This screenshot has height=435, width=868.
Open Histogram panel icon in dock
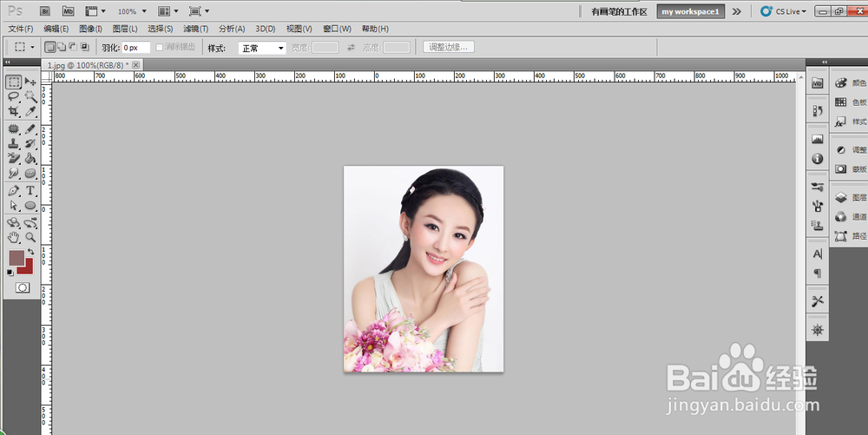pyautogui.click(x=818, y=140)
